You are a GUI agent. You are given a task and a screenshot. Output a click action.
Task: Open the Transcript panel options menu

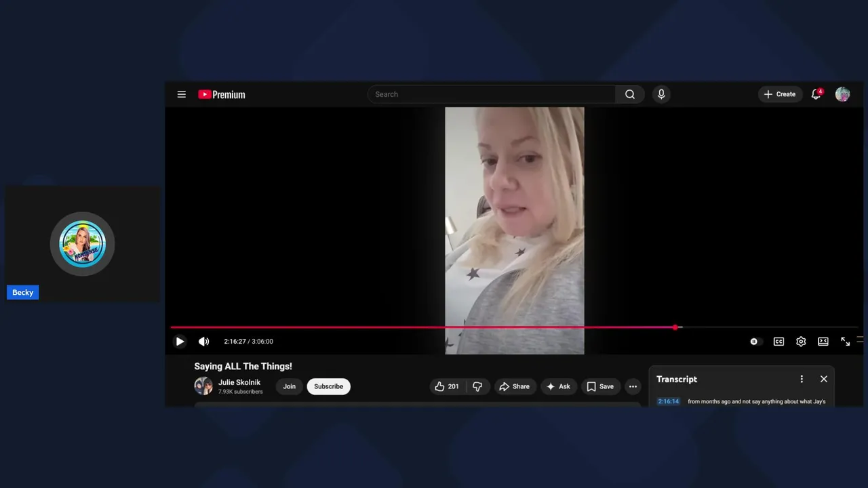coord(802,379)
